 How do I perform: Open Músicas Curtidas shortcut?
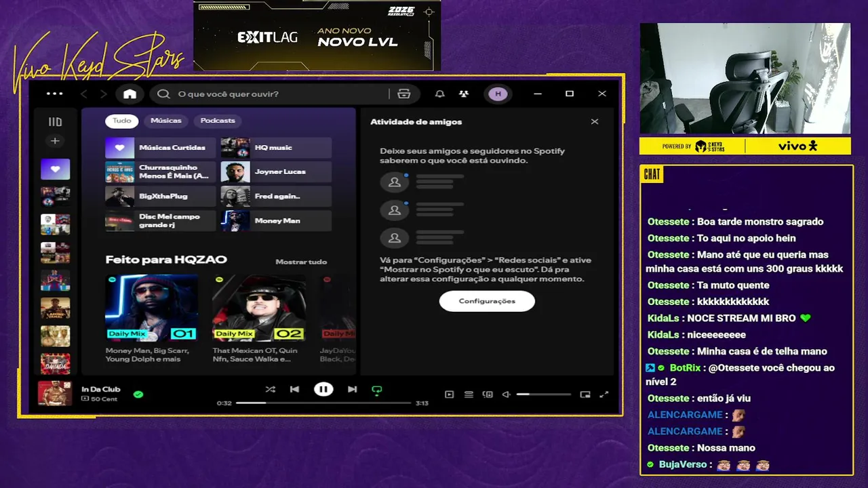160,147
